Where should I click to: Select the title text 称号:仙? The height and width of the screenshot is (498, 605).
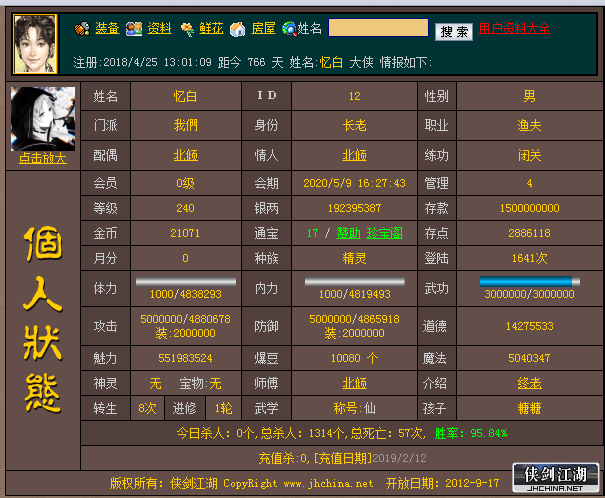click(355, 408)
